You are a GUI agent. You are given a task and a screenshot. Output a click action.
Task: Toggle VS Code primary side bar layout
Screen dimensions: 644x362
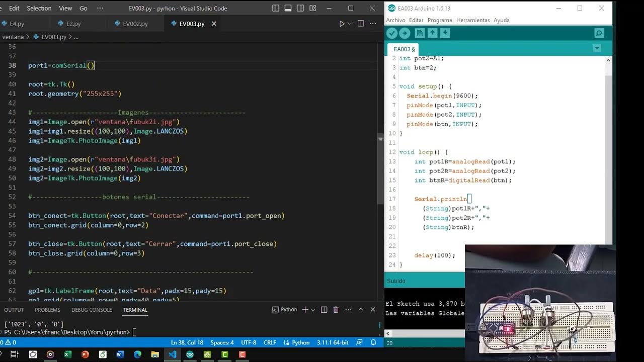[x=276, y=8]
